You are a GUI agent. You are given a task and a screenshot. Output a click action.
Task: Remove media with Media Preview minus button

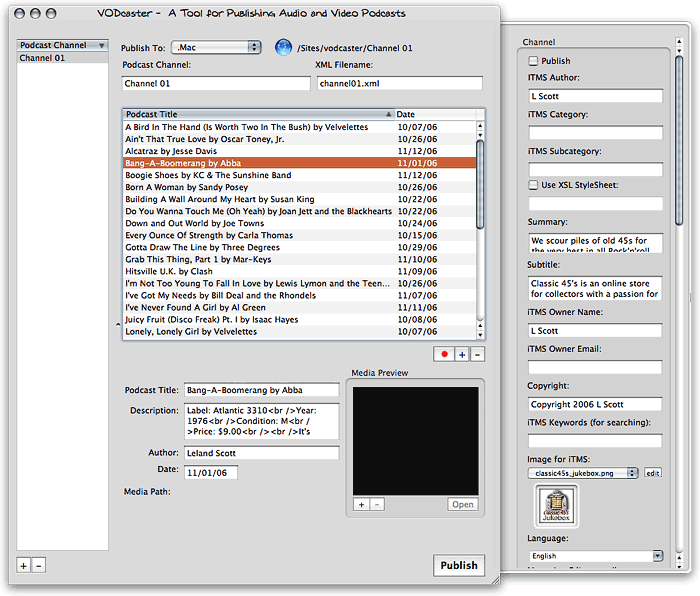tap(377, 504)
